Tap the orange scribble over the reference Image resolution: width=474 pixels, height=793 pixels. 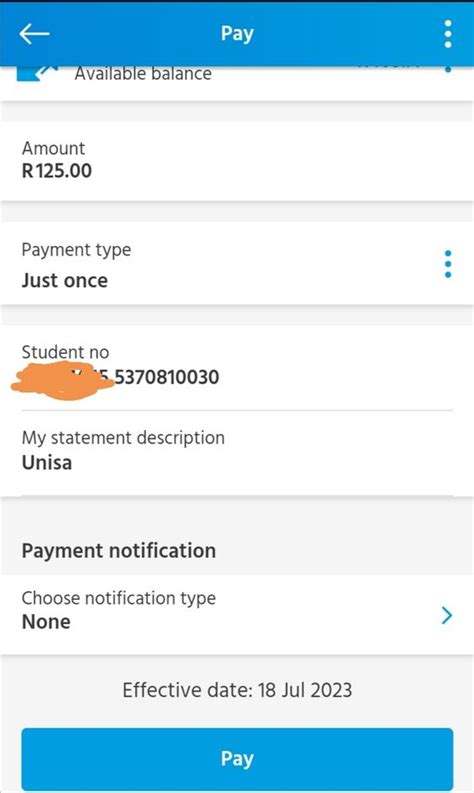63,382
